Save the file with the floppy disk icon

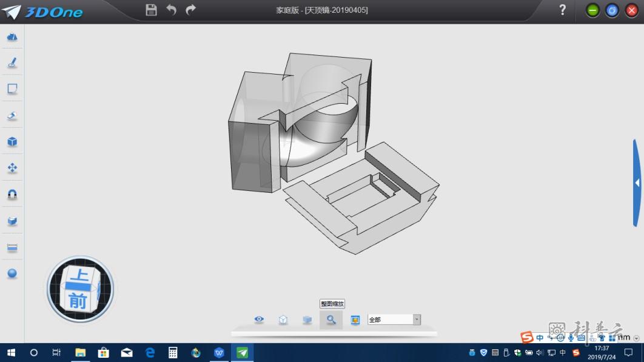(x=151, y=10)
